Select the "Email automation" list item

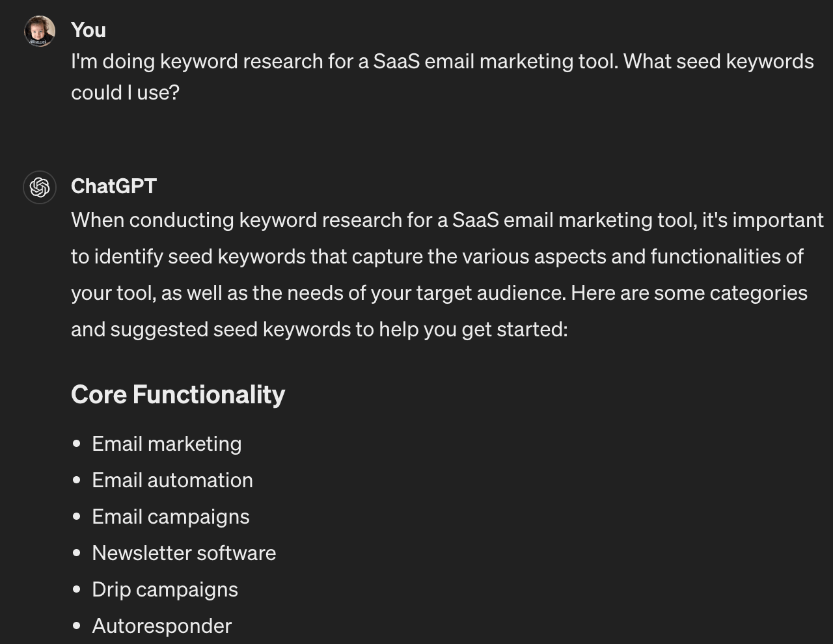point(172,480)
